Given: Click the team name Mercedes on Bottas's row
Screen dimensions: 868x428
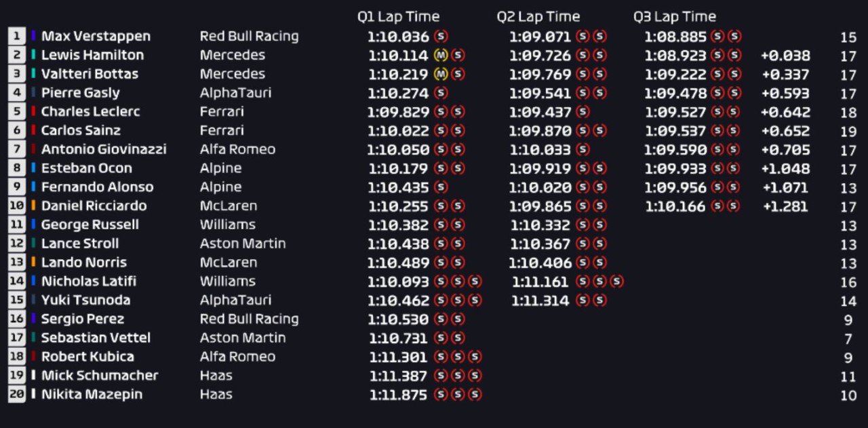Looking at the screenshot, I should [232, 74].
